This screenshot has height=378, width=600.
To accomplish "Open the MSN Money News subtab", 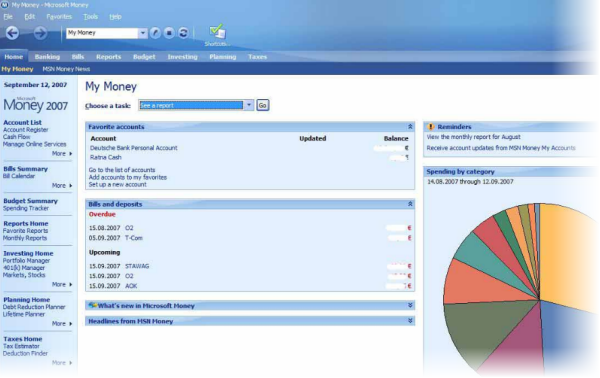I will (66, 69).
